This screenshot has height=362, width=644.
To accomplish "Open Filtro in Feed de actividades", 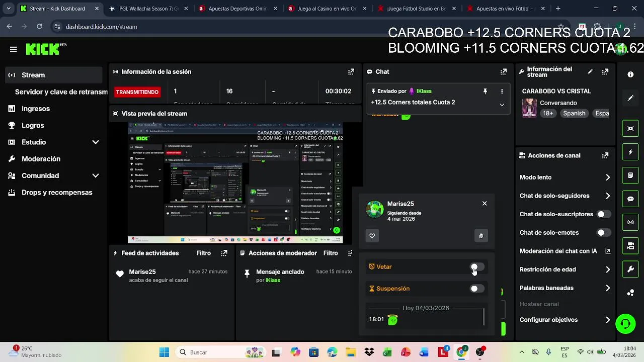I will pos(204,253).
